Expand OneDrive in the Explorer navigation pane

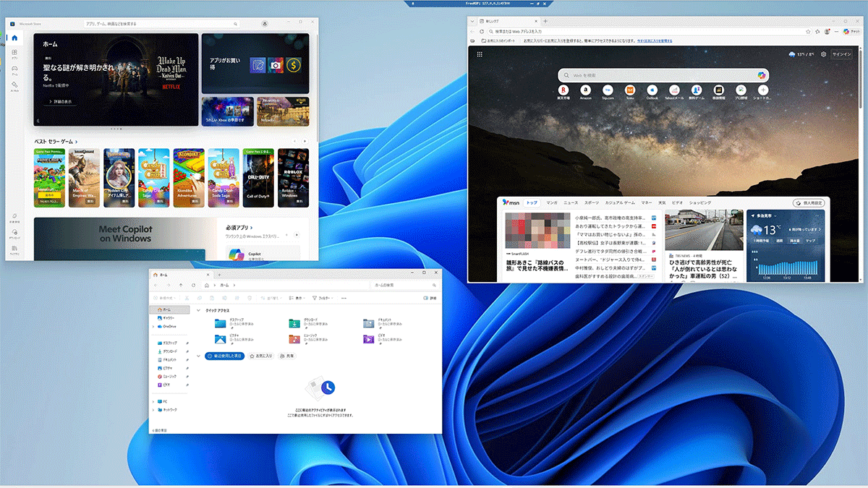pyautogui.click(x=153, y=327)
